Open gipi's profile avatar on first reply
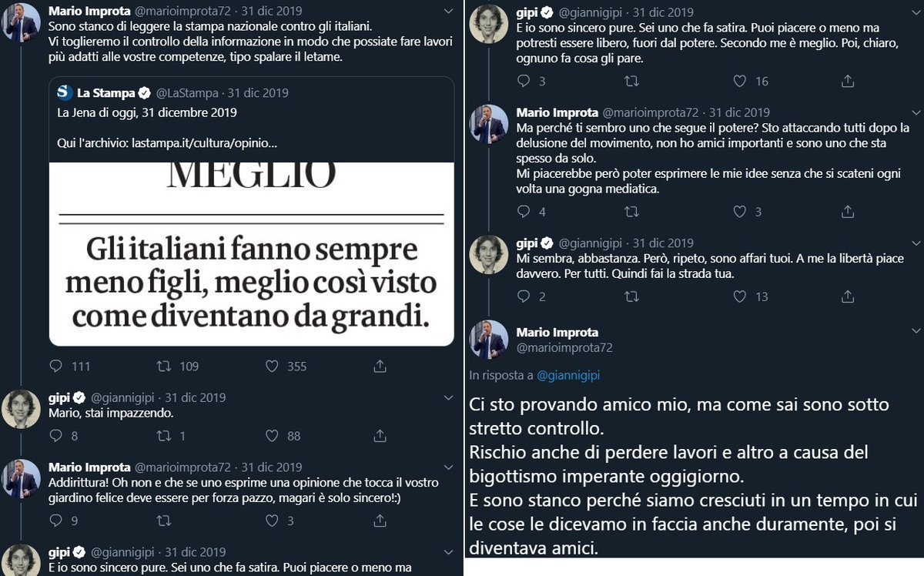Screen dimensions: 924x576 pyautogui.click(x=22, y=410)
